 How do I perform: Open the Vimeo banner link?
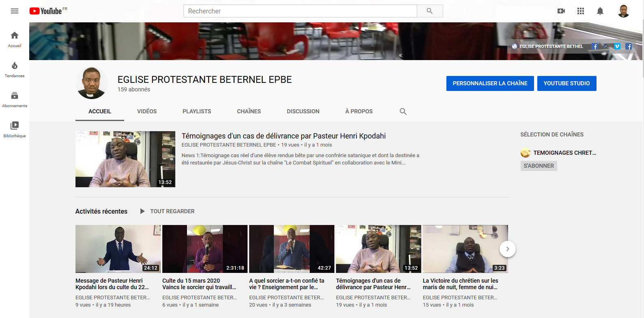617,46
